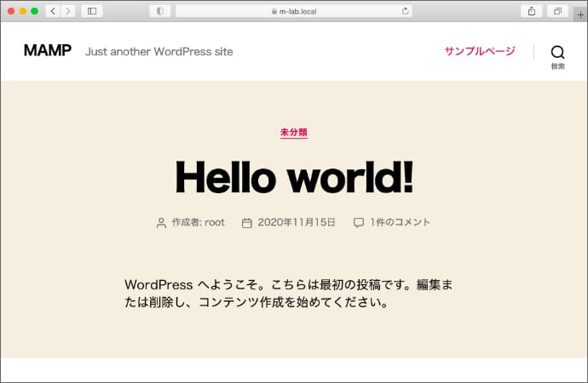The image size is (588, 383).
Task: Click the MAMP site title
Action: tap(48, 51)
